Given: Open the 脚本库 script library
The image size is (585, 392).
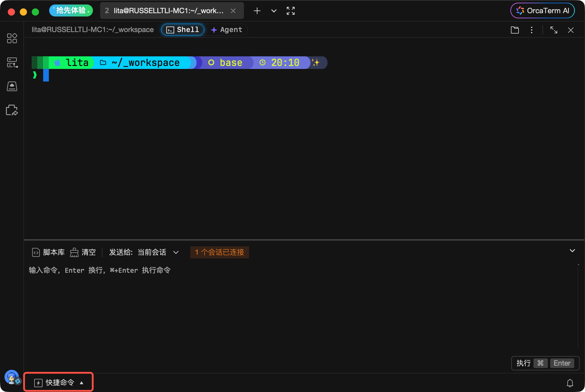Looking at the screenshot, I should coord(48,252).
